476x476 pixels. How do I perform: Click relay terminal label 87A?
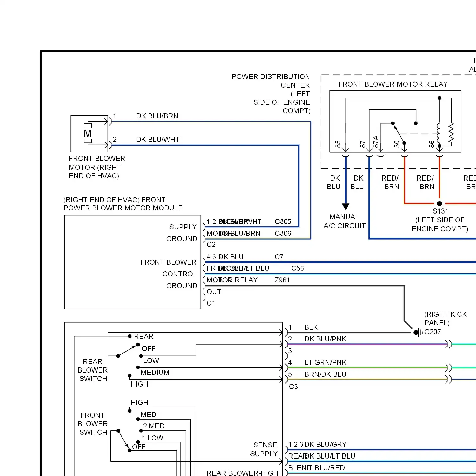click(x=376, y=142)
